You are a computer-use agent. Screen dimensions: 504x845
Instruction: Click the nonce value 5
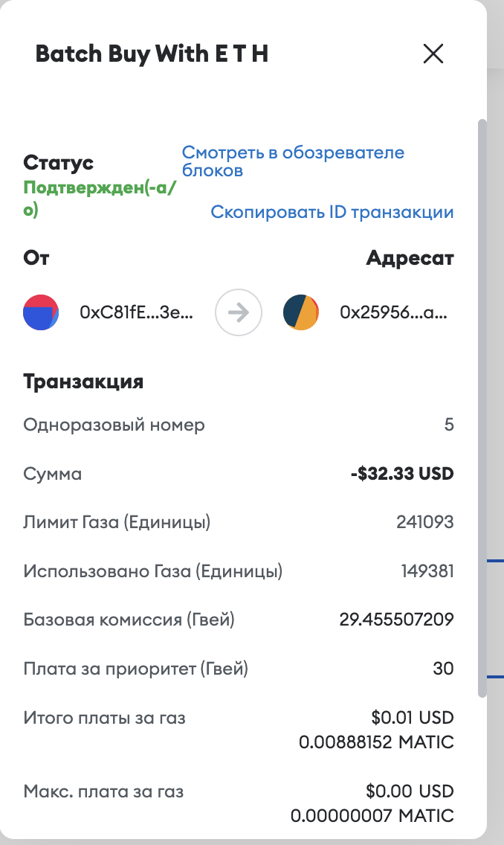[448, 425]
